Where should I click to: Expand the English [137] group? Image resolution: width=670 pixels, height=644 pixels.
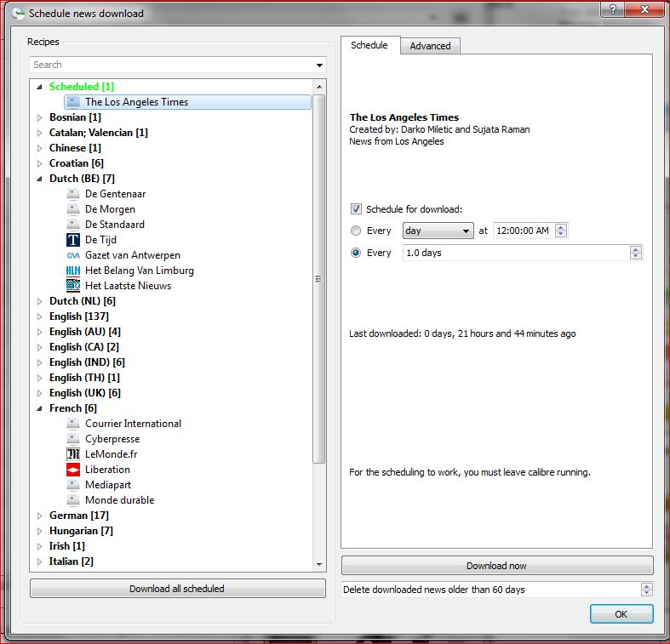pyautogui.click(x=40, y=316)
